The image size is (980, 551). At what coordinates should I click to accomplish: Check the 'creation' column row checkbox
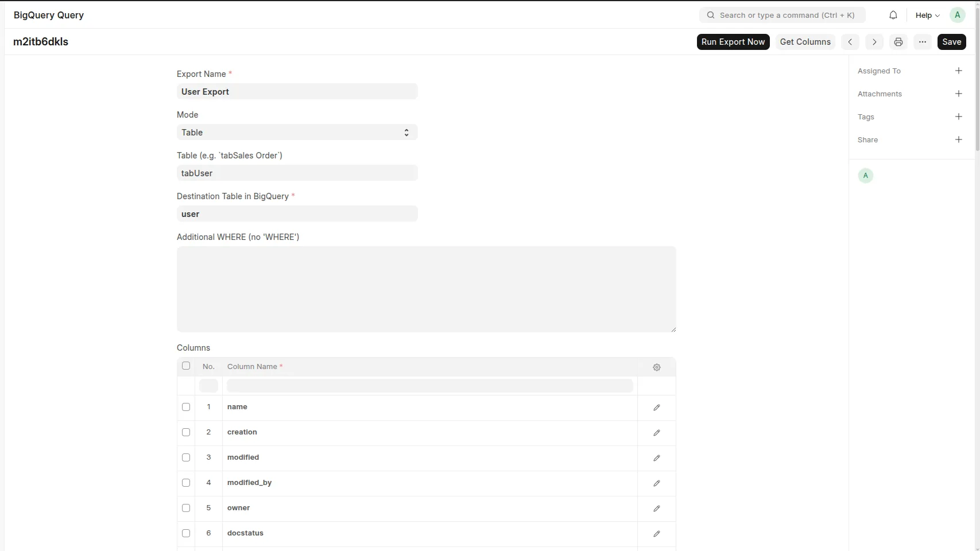click(186, 432)
